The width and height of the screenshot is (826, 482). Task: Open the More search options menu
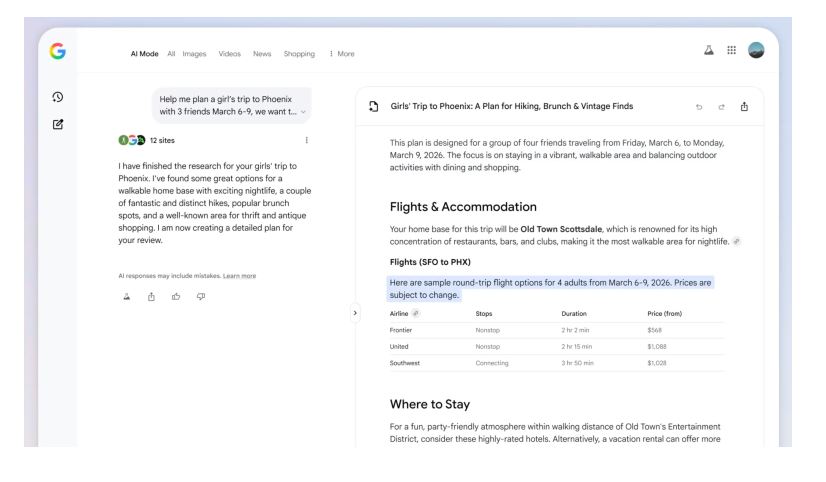click(342, 54)
